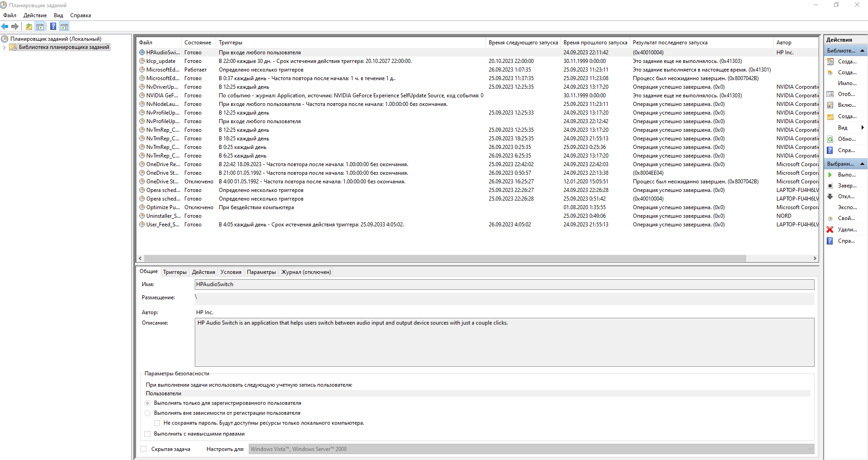
Task: Open the Настроить для combo box
Action: click(531, 449)
